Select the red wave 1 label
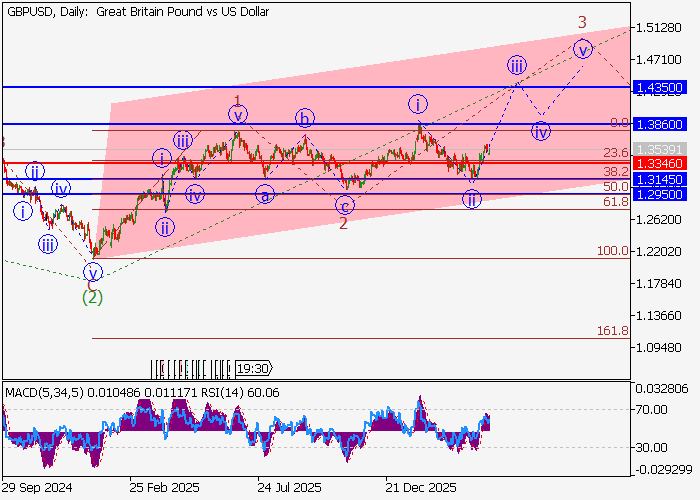The image size is (700, 500). [237, 100]
